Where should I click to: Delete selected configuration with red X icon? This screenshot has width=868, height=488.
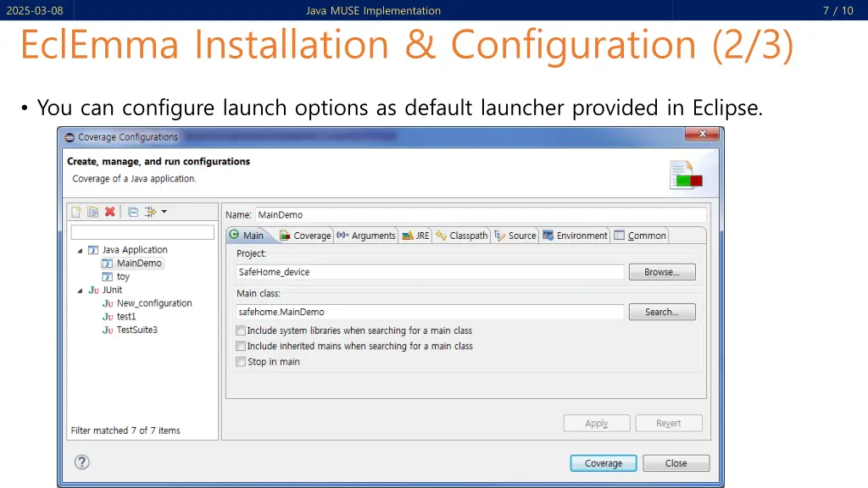[110, 211]
